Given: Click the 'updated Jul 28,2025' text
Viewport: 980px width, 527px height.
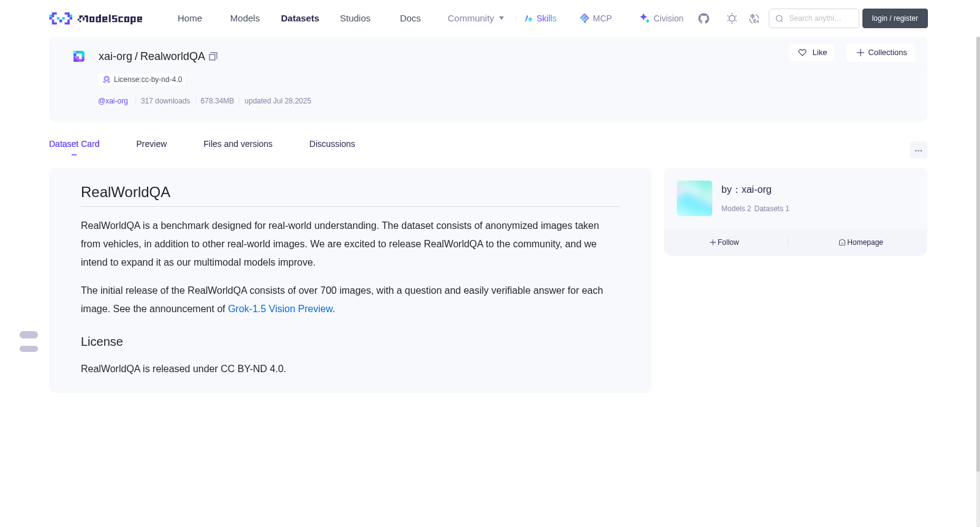Looking at the screenshot, I should pos(278,101).
